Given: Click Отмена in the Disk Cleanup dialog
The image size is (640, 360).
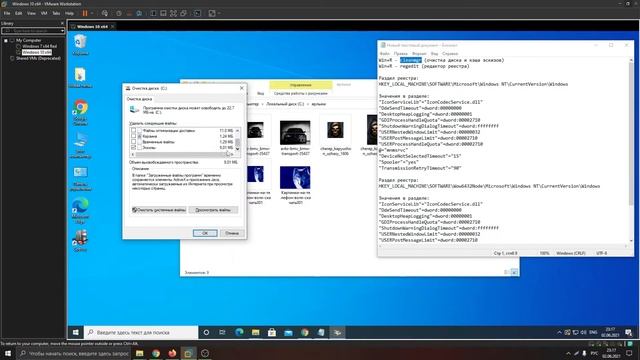Looking at the screenshot, I should click(232, 233).
